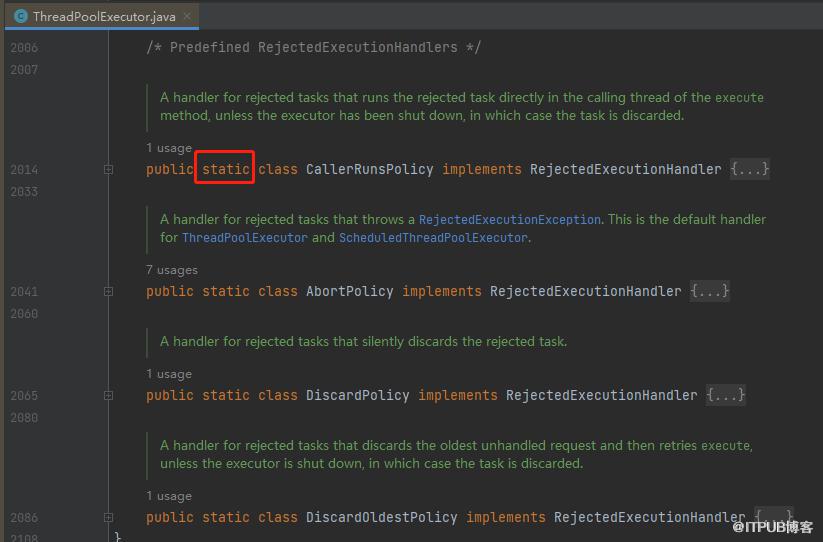Image resolution: width=823 pixels, height=542 pixels.
Task: Expand the DiscardPolicy class fold in gutter
Action: point(108,395)
